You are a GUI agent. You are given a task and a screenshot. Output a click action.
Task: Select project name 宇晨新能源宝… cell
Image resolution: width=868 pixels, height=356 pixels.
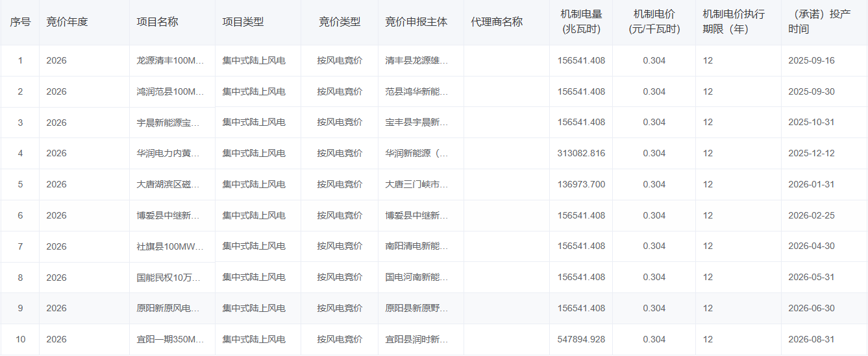click(x=168, y=123)
